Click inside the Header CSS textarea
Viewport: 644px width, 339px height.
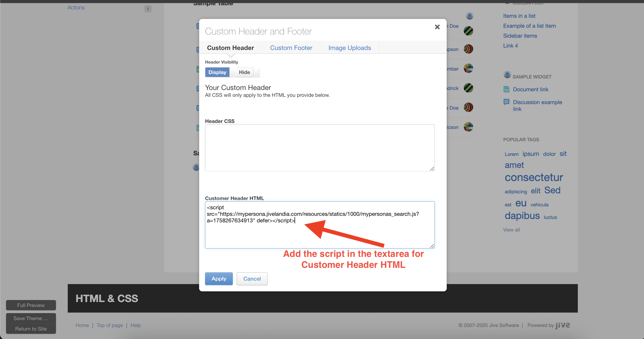tap(319, 148)
